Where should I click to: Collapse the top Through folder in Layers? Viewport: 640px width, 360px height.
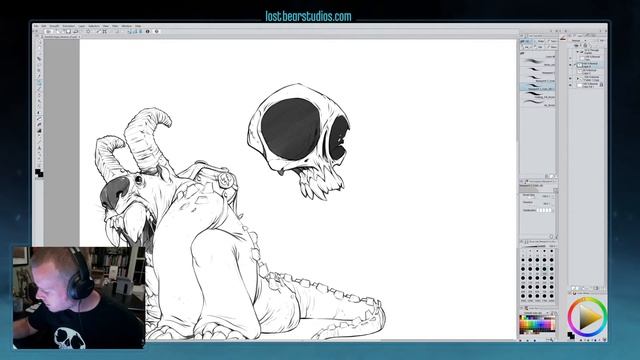pos(577,52)
